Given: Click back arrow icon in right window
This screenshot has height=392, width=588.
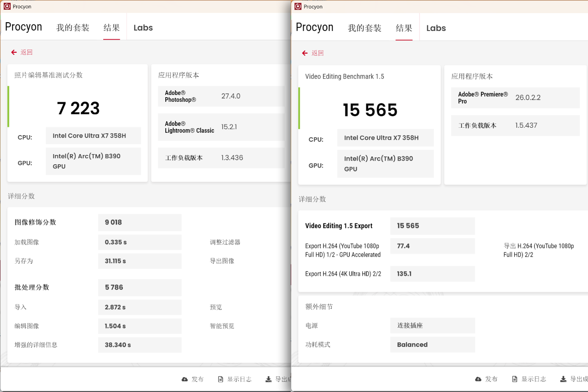Looking at the screenshot, I should tap(305, 53).
